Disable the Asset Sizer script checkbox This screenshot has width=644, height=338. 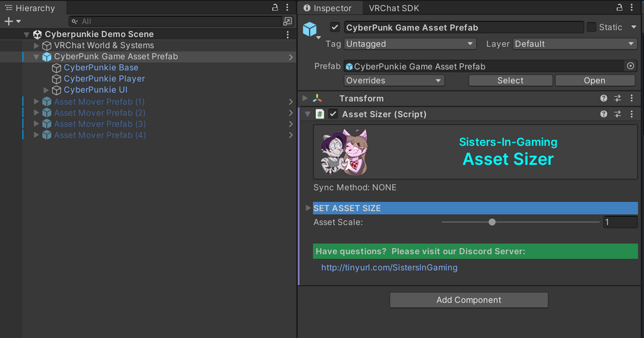pyautogui.click(x=333, y=114)
